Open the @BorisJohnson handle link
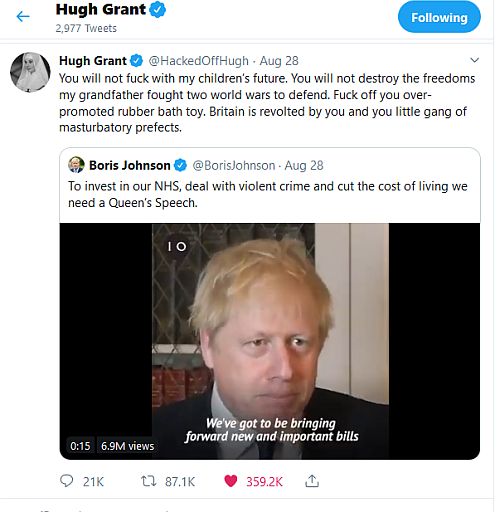Viewport: 500px width, 512px height. (234, 165)
